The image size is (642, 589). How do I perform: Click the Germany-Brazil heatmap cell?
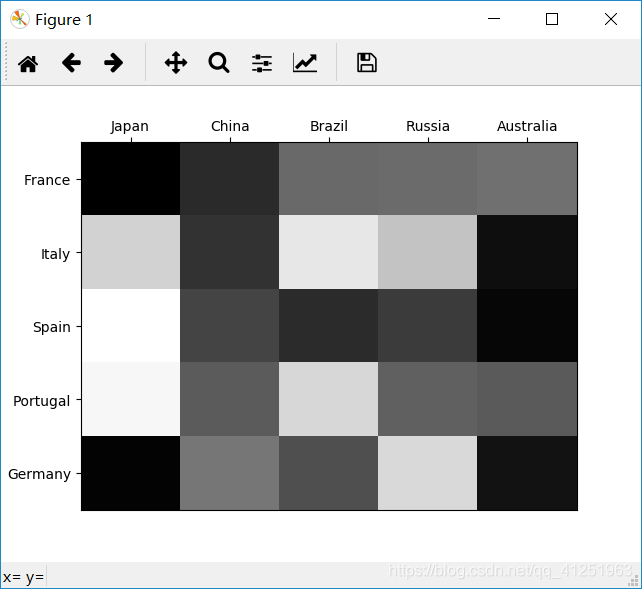pos(328,473)
